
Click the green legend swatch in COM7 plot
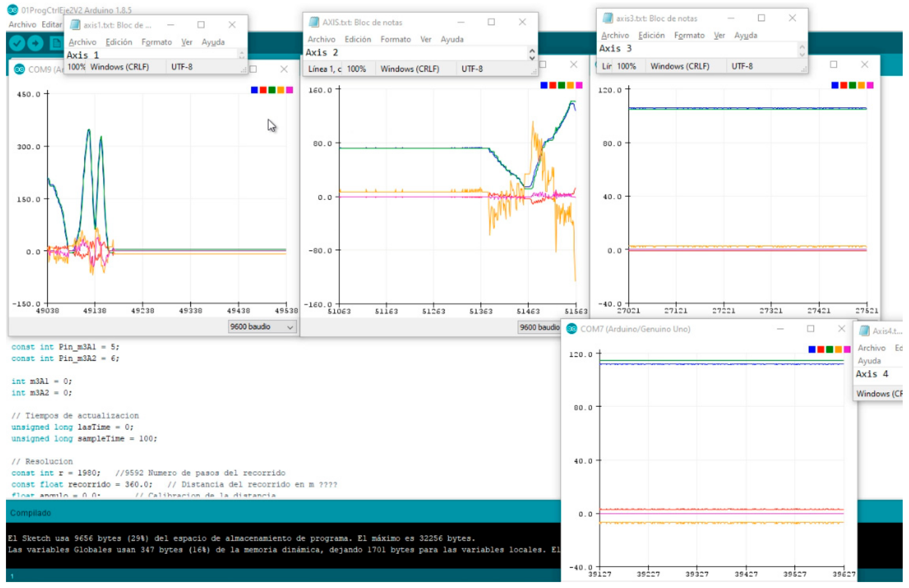pos(829,349)
